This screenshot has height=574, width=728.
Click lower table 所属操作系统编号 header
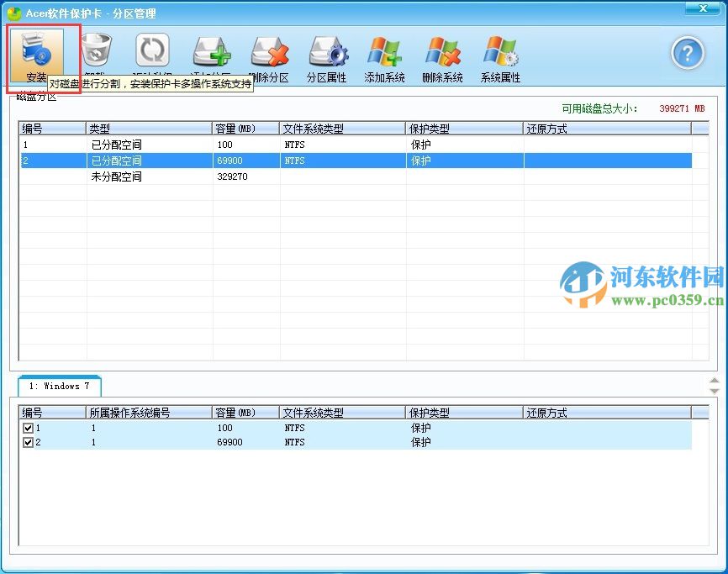[149, 413]
